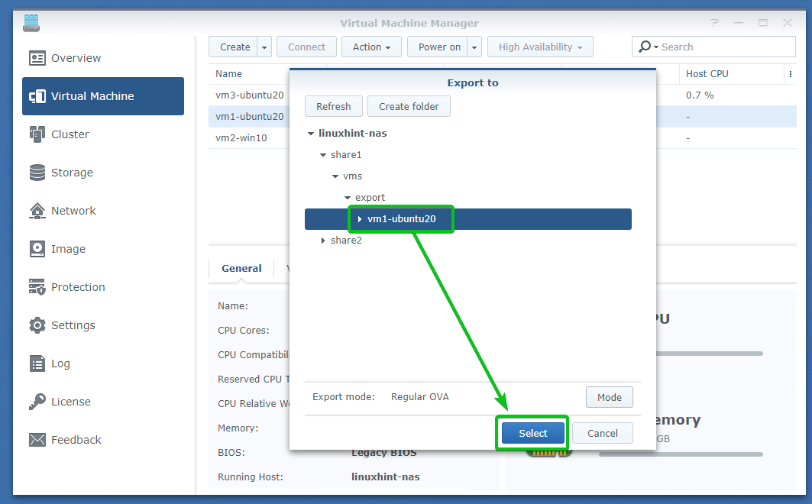Open the High Availability dropdown
The width and height of the screenshot is (812, 504).
pyautogui.click(x=540, y=47)
